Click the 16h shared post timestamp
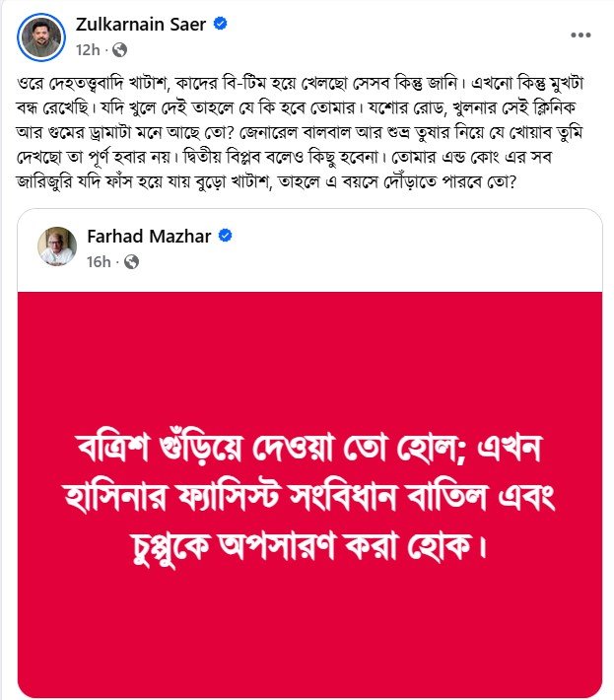This screenshot has width=614, height=700. tap(99, 261)
